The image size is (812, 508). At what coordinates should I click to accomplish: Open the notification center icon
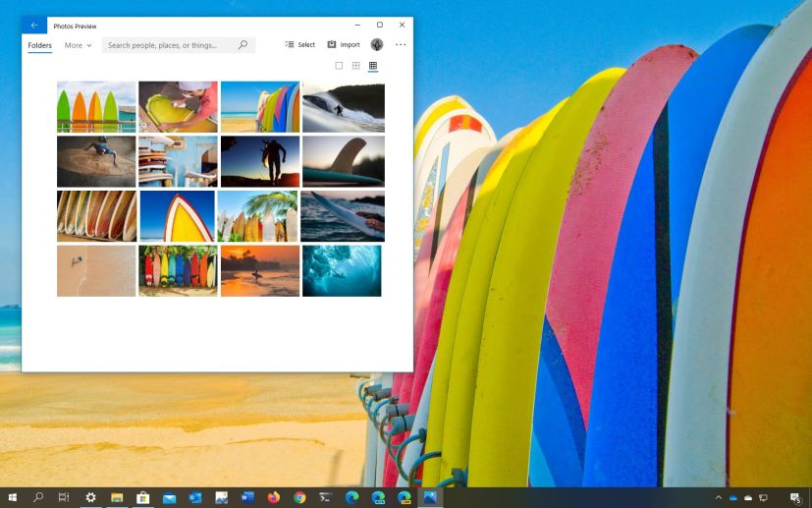click(x=795, y=498)
